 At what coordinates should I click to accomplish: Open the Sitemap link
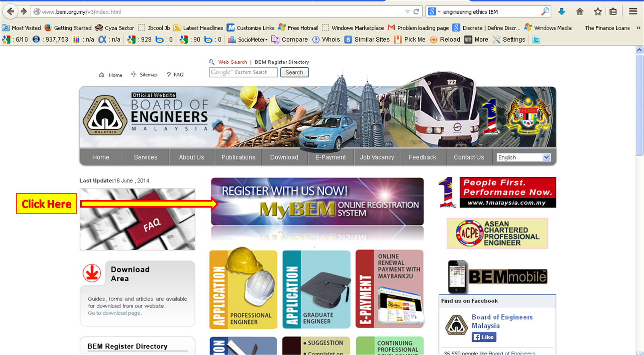point(144,75)
